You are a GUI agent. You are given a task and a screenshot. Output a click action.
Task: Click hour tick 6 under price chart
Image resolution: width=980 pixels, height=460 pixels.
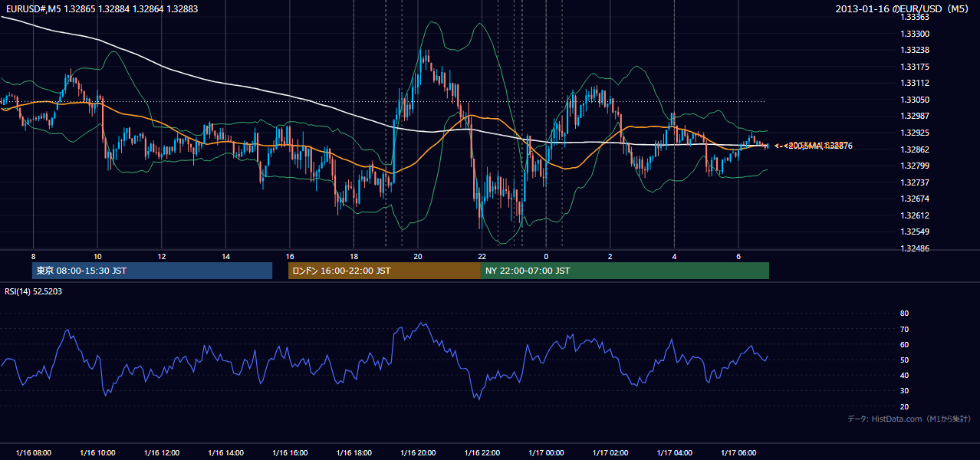738,256
